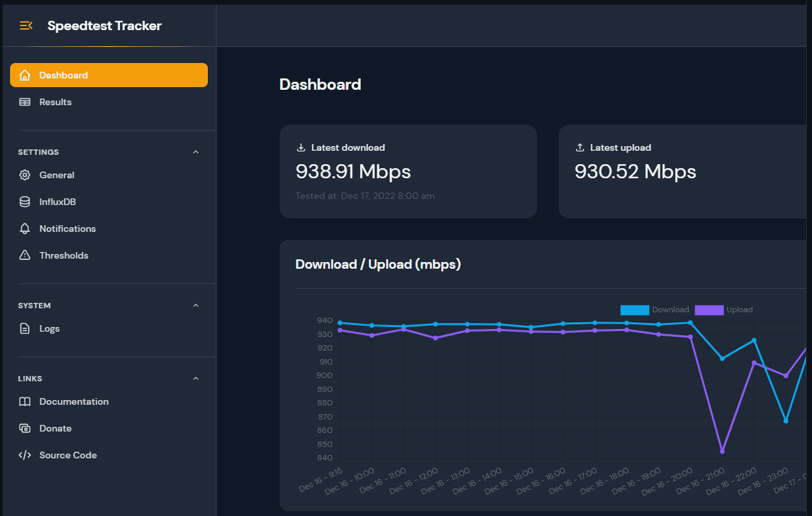The image size is (812, 516).
Task: Collapse the Settings section chevron
Action: click(x=196, y=152)
